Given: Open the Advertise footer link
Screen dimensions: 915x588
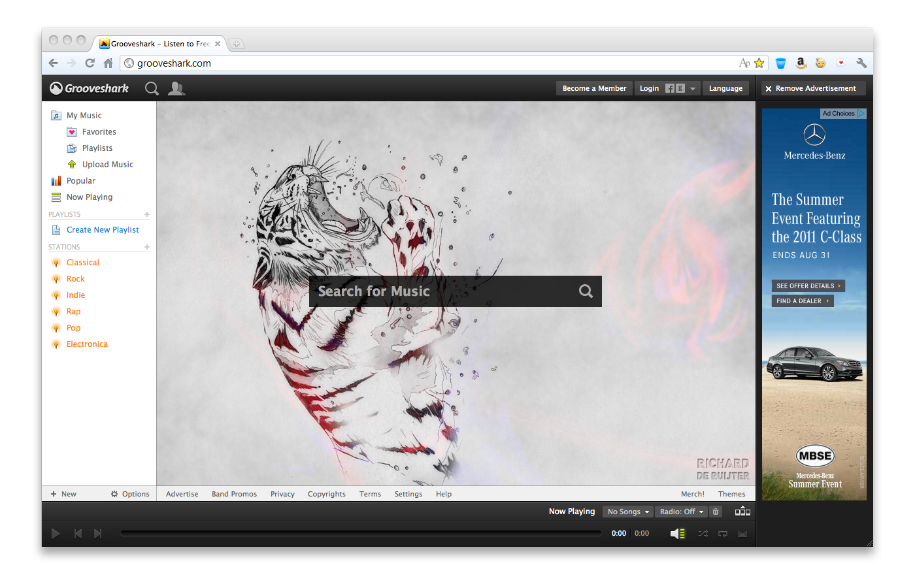Looking at the screenshot, I should [x=182, y=494].
